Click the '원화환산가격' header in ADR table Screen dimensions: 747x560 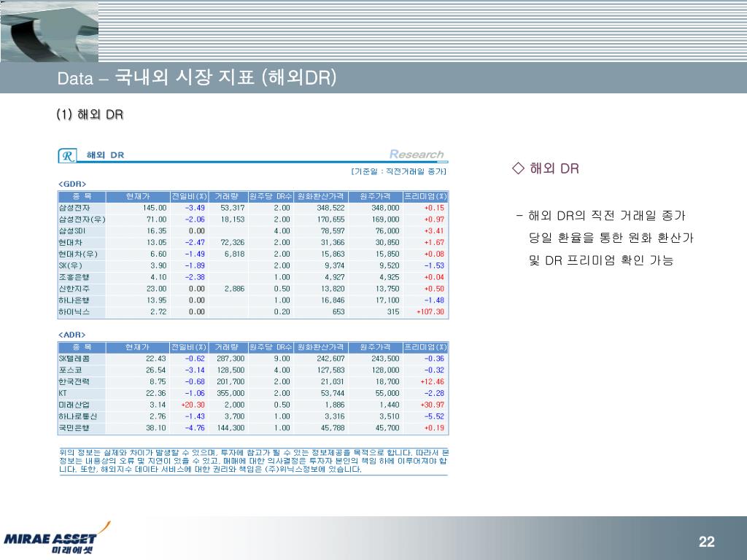click(321, 347)
